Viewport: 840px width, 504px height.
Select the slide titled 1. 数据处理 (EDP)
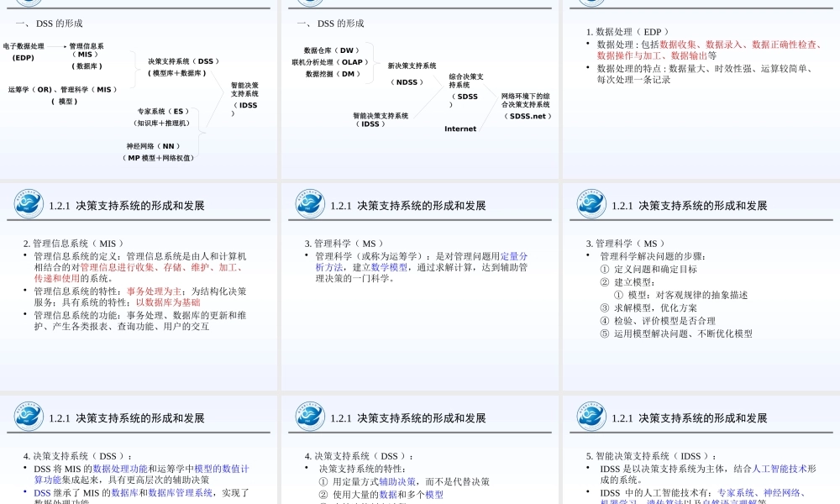tap(701, 89)
